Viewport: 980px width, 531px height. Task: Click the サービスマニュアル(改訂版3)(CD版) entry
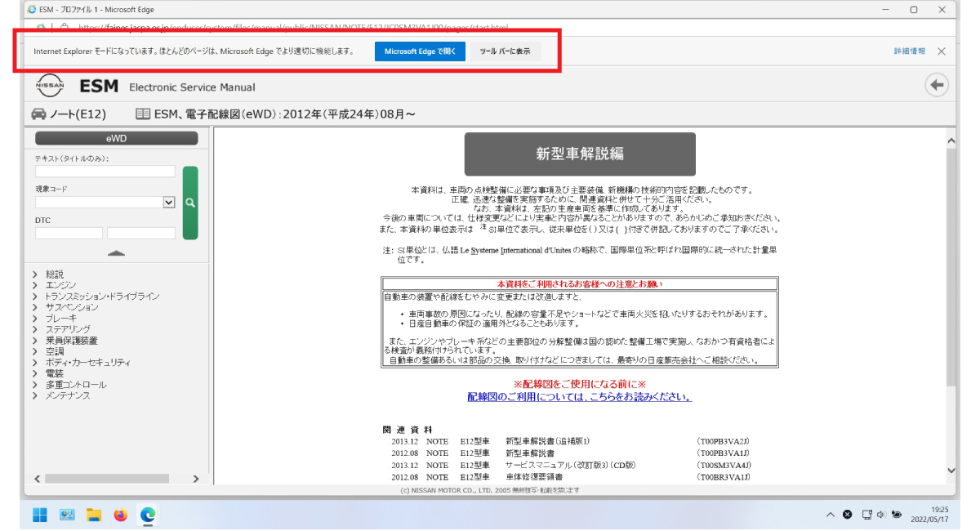(571, 465)
